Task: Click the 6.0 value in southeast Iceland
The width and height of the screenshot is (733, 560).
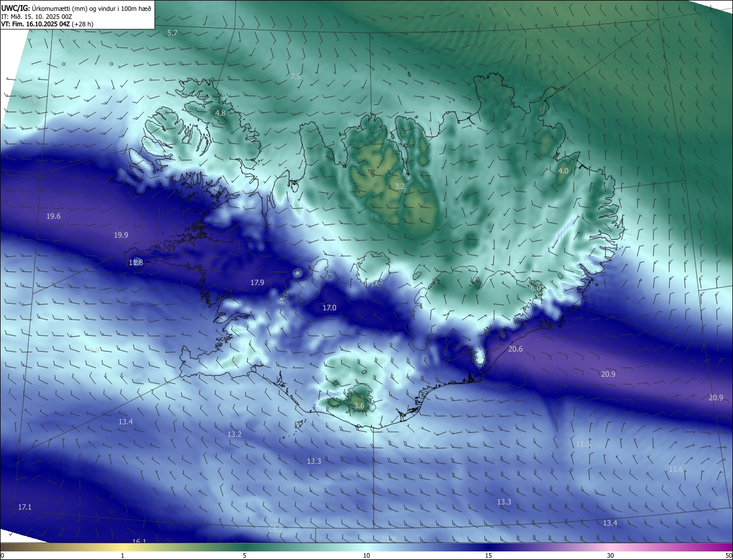Action: [535, 289]
